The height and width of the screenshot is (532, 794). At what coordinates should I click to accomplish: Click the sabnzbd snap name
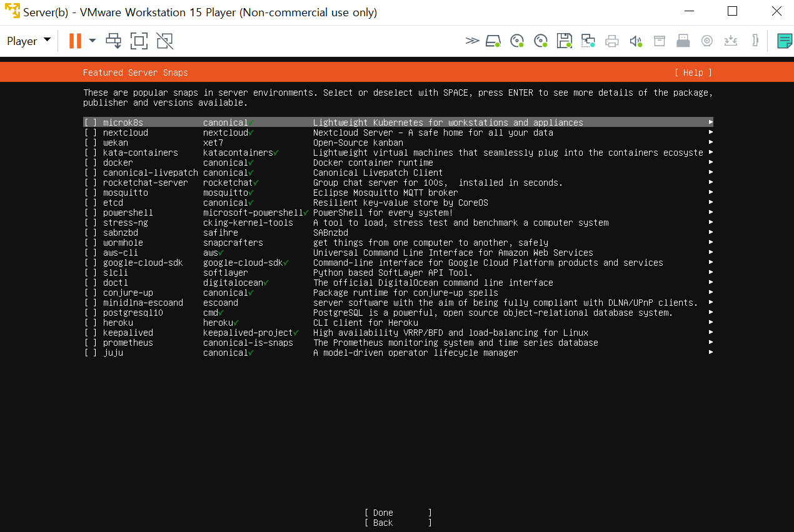(121, 233)
